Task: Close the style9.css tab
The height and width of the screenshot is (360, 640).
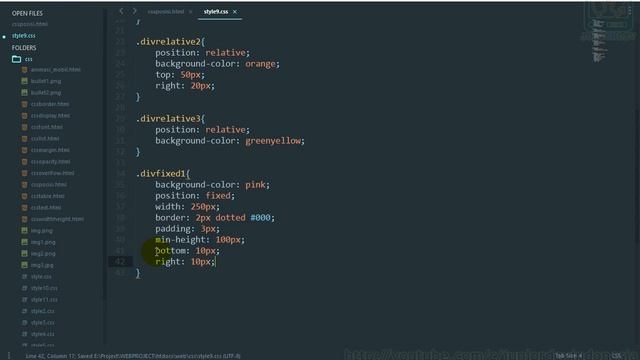Action: tap(235, 12)
